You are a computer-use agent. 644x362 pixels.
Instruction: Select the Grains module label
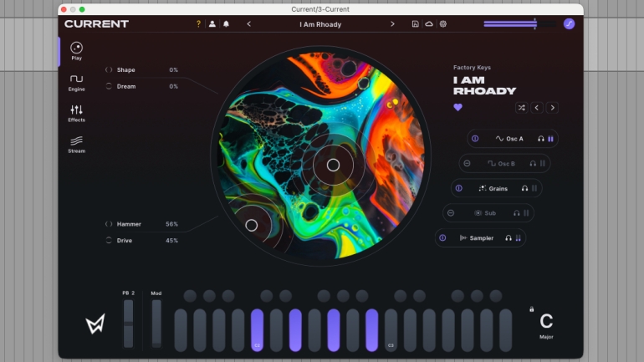[x=493, y=188]
